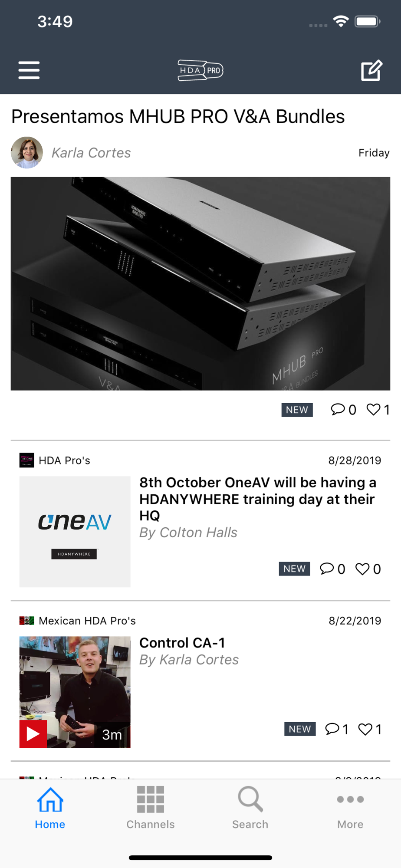Switch to the Search tab
Screen dimensions: 401x868
point(250,807)
